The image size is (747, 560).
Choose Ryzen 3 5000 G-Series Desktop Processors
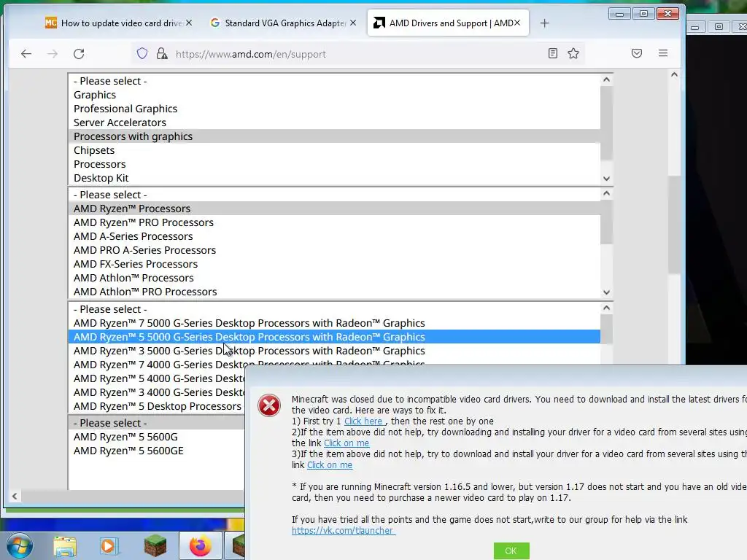[334, 351]
